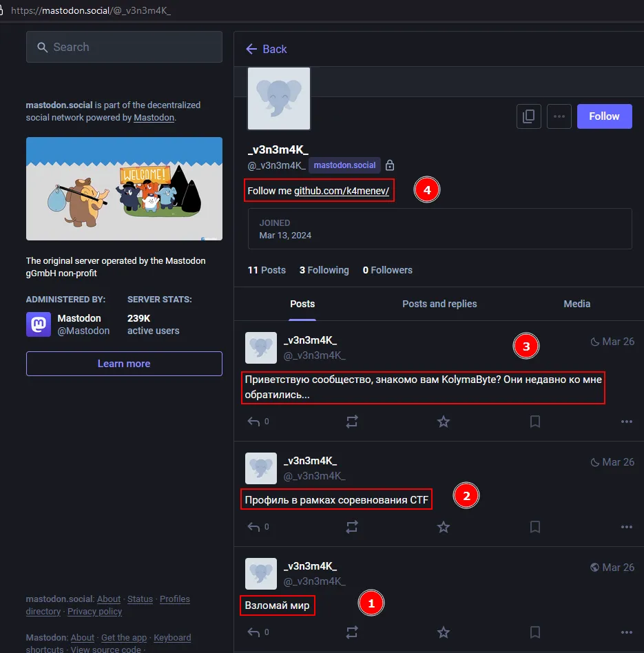
Task: Bookmark the 'Профиль в рамках соревнования CTF' post
Action: pos(535,527)
